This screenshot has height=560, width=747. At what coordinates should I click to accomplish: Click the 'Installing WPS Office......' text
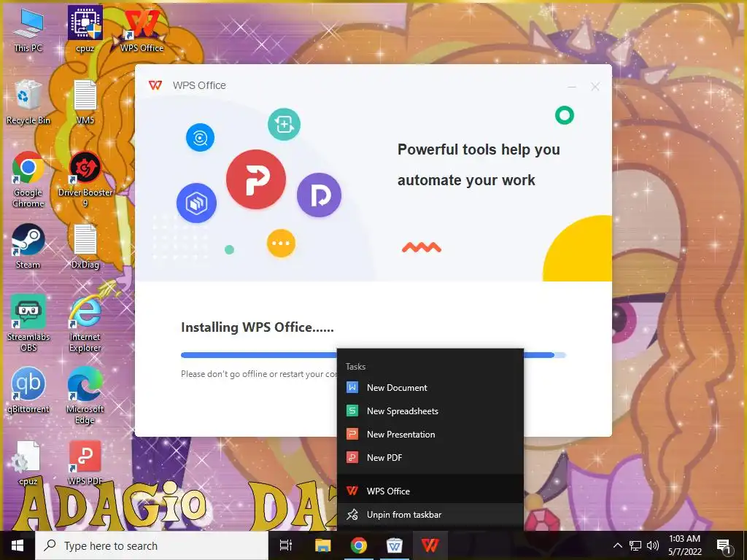(x=258, y=327)
